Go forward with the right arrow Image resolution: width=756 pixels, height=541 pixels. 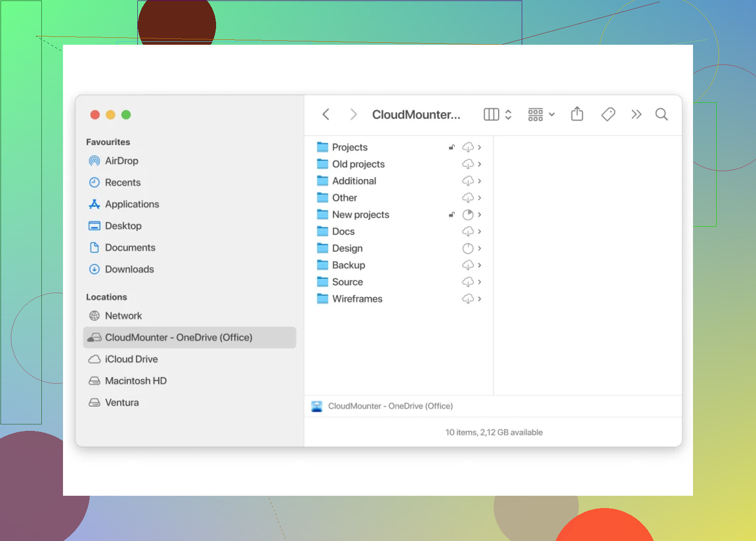tap(353, 115)
